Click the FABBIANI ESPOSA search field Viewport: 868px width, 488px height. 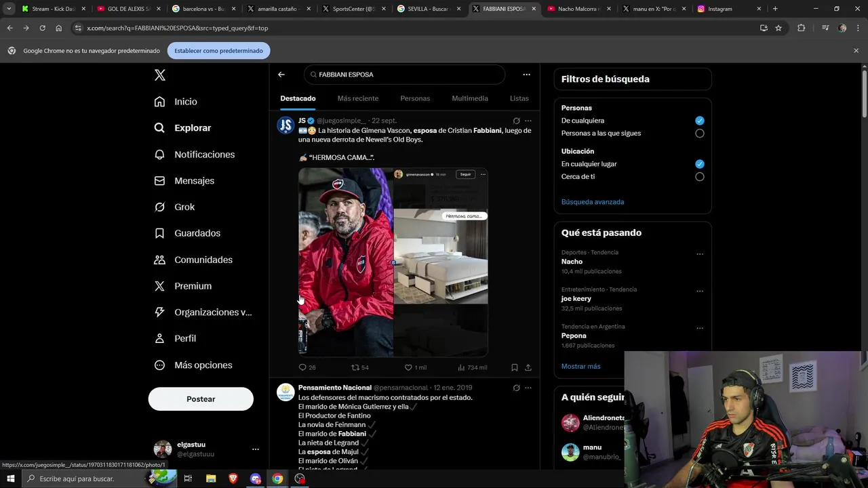[404, 75]
